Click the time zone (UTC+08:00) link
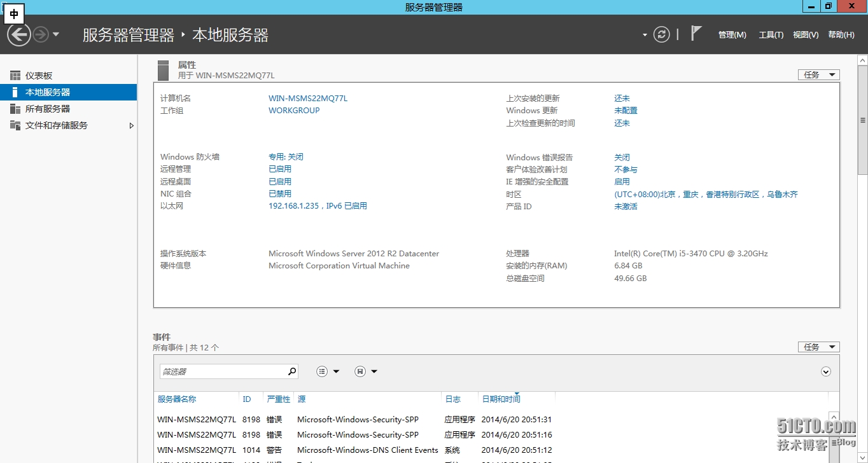The image size is (868, 463). pyautogui.click(x=706, y=195)
